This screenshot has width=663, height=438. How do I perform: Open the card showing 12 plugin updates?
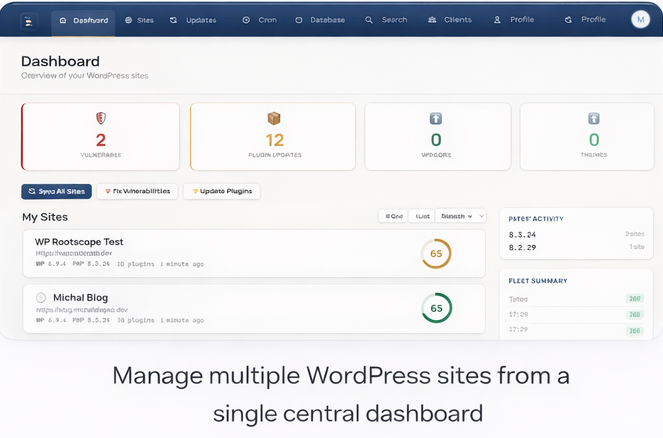pyautogui.click(x=273, y=137)
